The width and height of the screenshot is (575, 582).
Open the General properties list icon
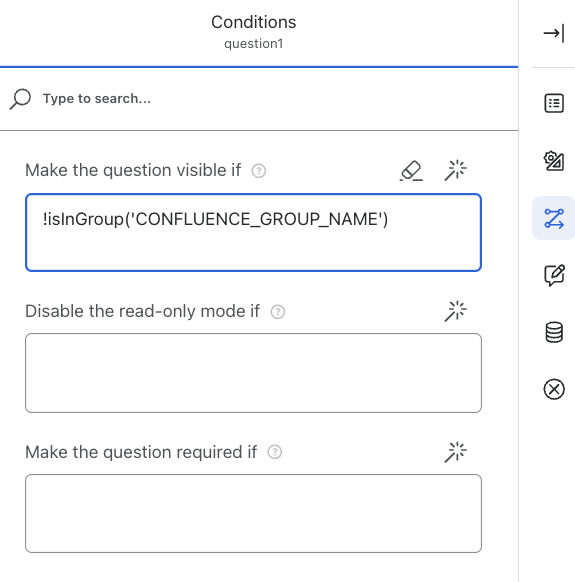pos(554,103)
